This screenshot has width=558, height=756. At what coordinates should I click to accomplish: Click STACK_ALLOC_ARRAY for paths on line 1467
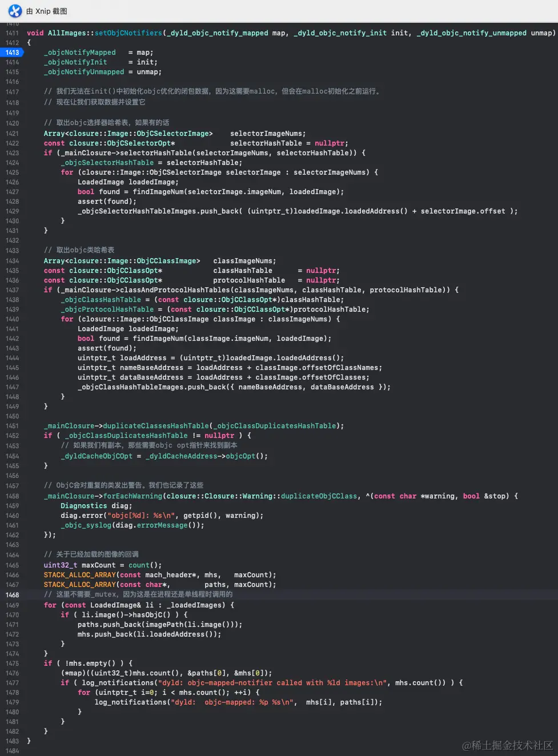pos(80,585)
